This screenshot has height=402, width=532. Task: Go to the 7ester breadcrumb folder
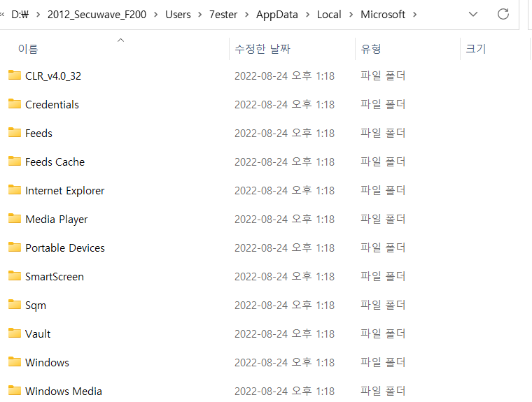click(x=223, y=15)
